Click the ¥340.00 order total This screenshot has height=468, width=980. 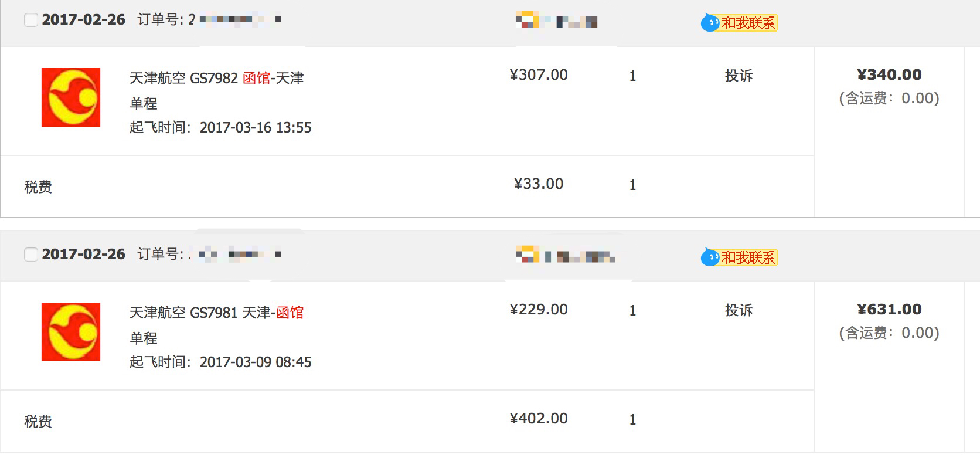[889, 75]
